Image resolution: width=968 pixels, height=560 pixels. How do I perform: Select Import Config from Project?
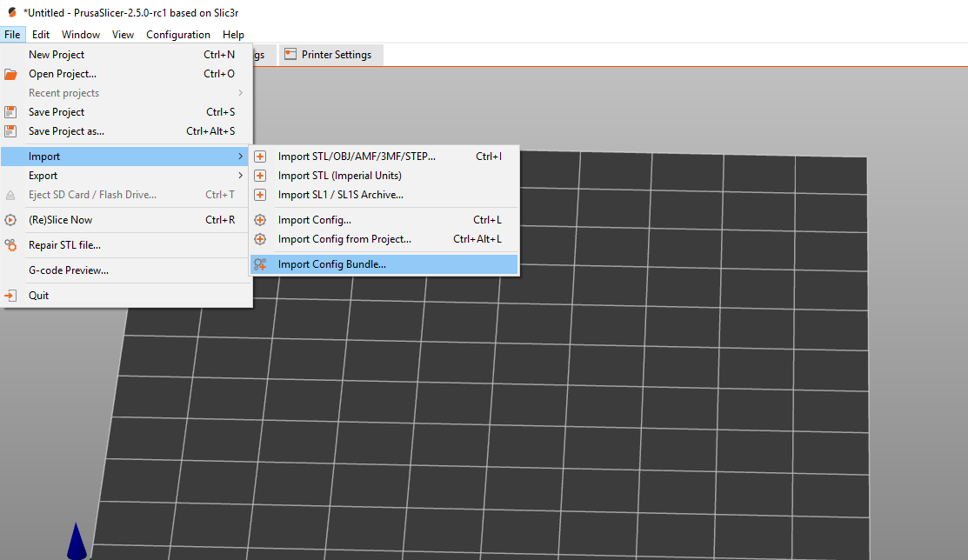[x=344, y=239]
